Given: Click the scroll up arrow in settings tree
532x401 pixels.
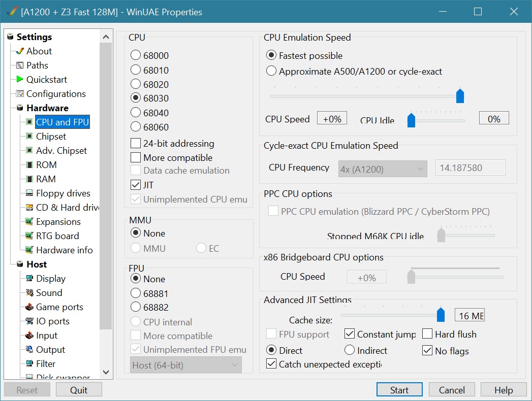Looking at the screenshot, I should coord(106,37).
